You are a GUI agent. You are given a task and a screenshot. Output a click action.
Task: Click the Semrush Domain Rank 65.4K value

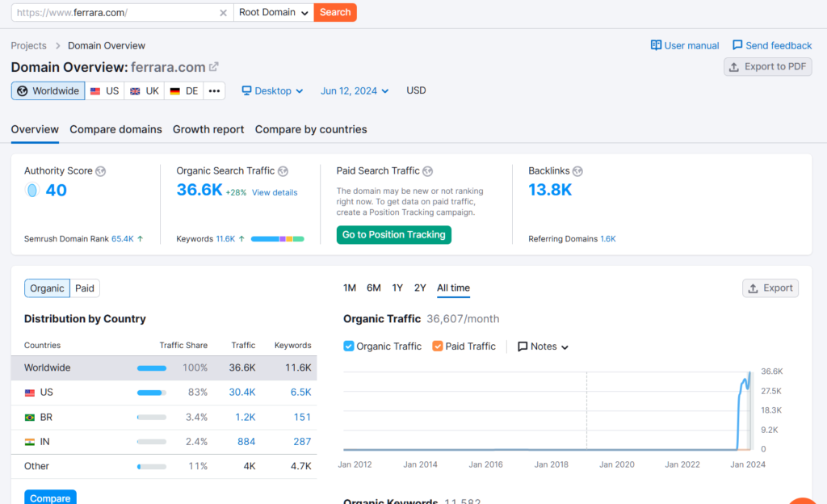click(x=123, y=239)
